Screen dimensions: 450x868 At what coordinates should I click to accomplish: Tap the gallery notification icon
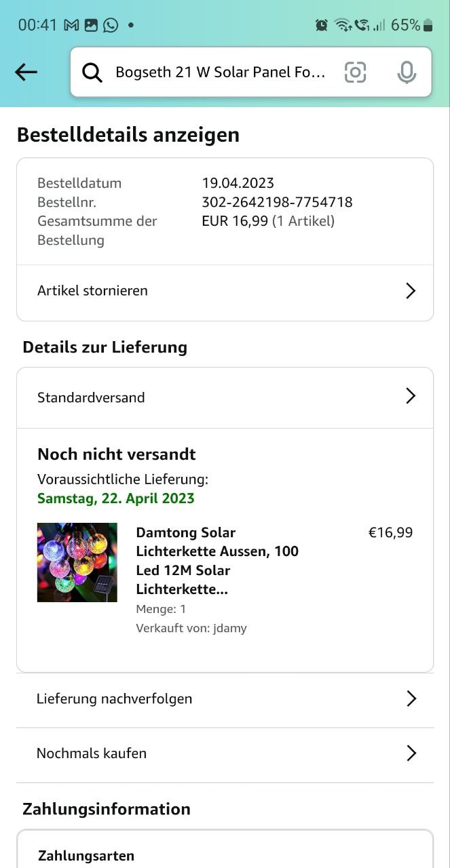tap(91, 25)
